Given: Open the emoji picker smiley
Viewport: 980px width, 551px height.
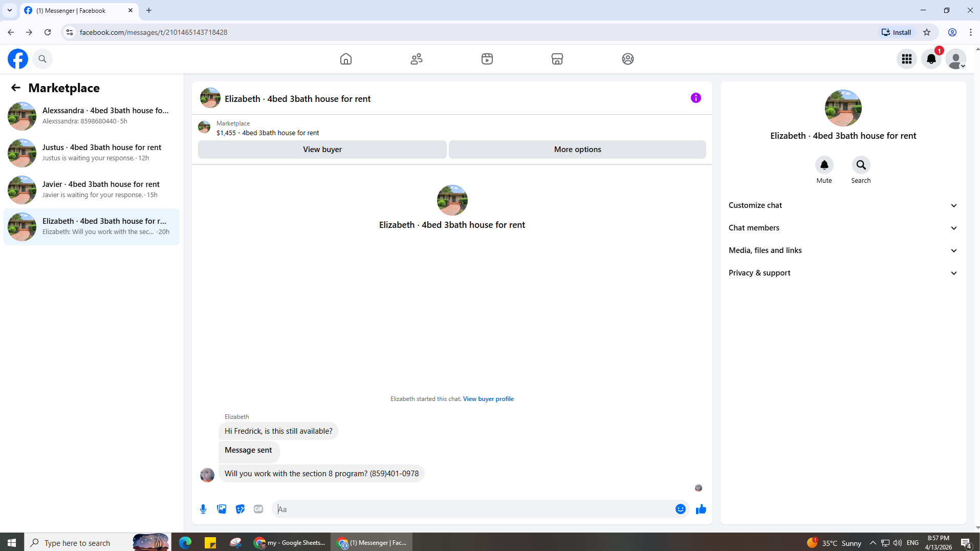Looking at the screenshot, I should point(681,509).
